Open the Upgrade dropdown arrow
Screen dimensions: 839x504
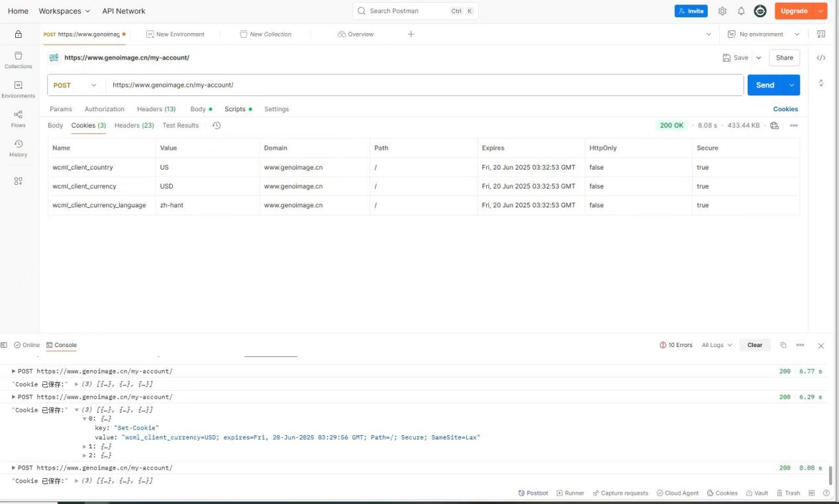[x=821, y=11]
